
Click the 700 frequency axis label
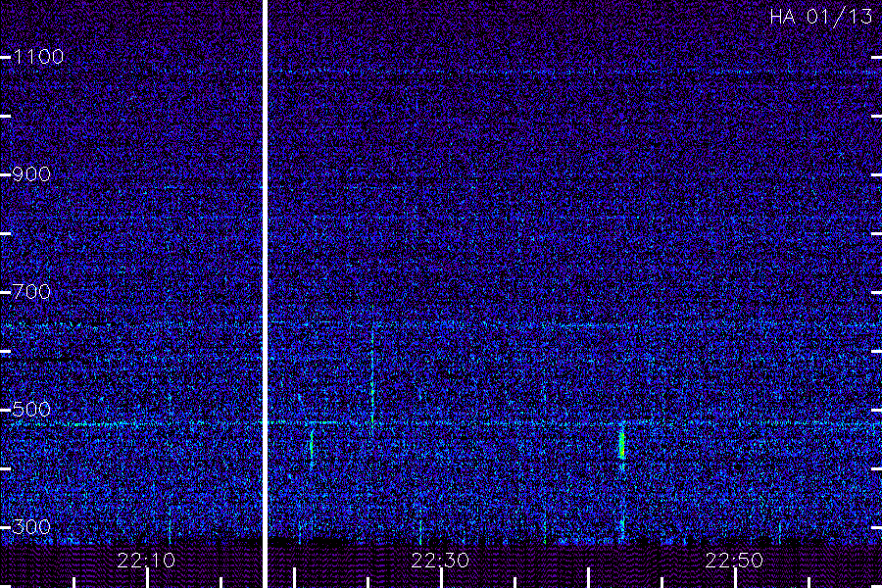point(31,291)
